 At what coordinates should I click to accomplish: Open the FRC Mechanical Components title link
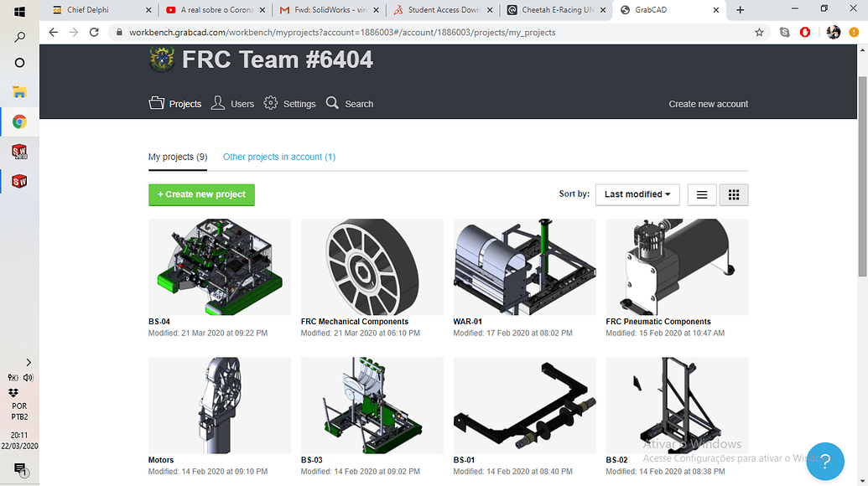pyautogui.click(x=355, y=322)
